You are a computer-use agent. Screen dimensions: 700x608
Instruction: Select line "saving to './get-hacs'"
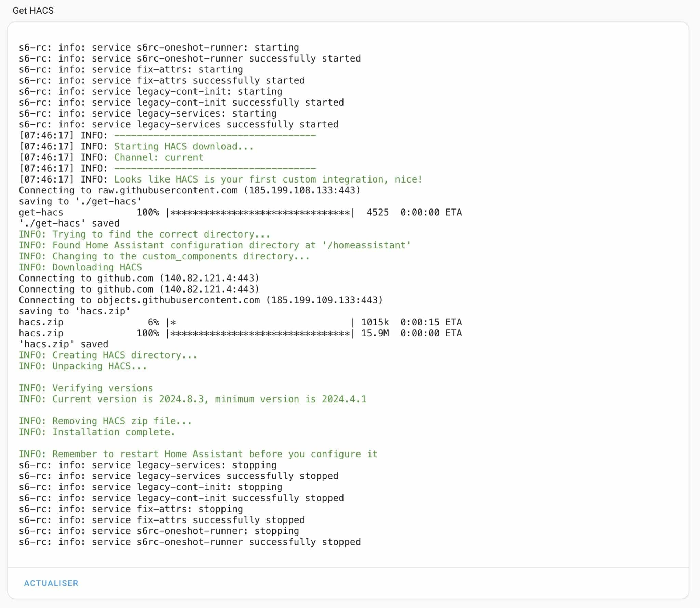[80, 201]
